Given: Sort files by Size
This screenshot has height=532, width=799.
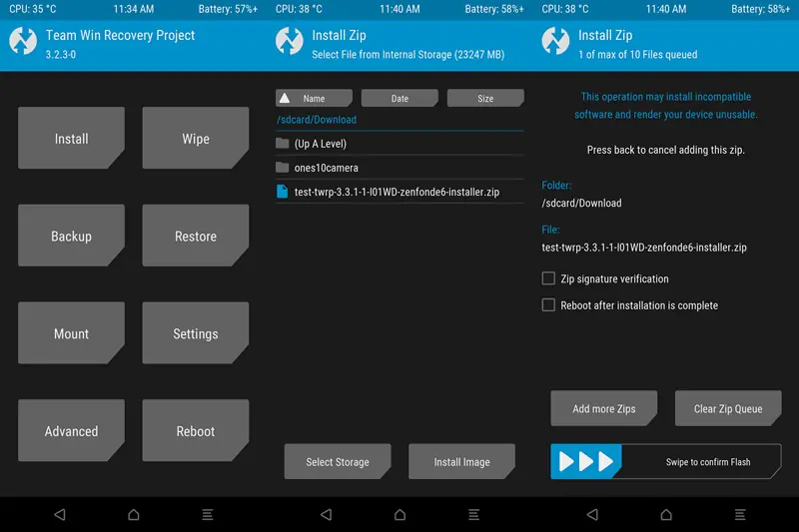Looking at the screenshot, I should (x=485, y=98).
